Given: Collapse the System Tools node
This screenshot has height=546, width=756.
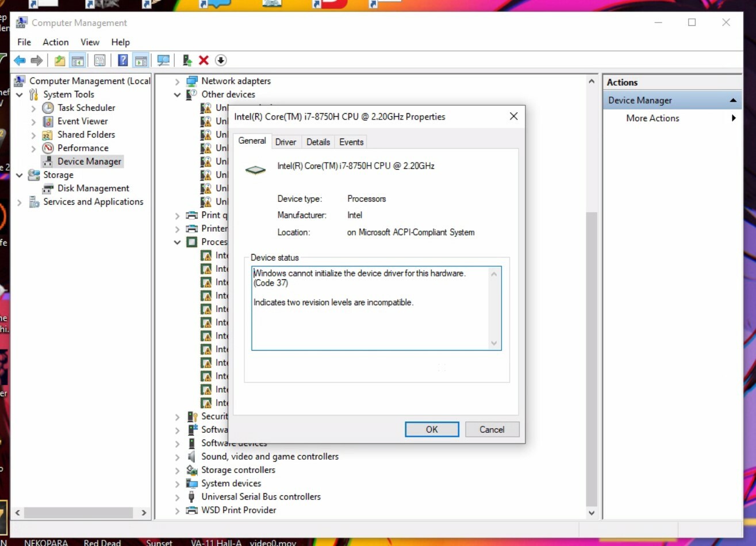Looking at the screenshot, I should tap(20, 94).
